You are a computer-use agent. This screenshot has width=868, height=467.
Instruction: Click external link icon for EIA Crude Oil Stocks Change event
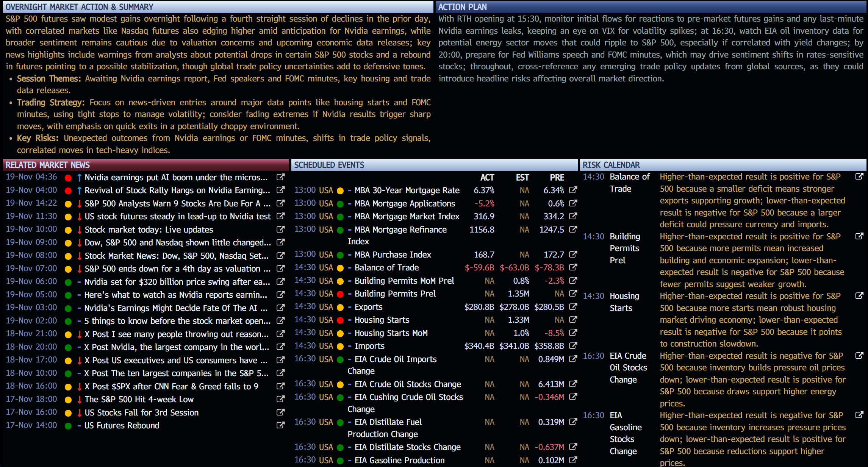[573, 384]
